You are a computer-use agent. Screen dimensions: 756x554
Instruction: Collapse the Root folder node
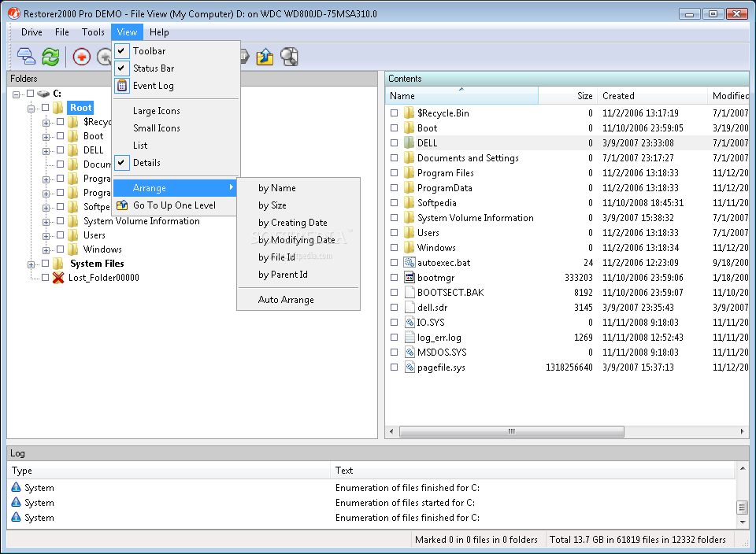pos(31,109)
